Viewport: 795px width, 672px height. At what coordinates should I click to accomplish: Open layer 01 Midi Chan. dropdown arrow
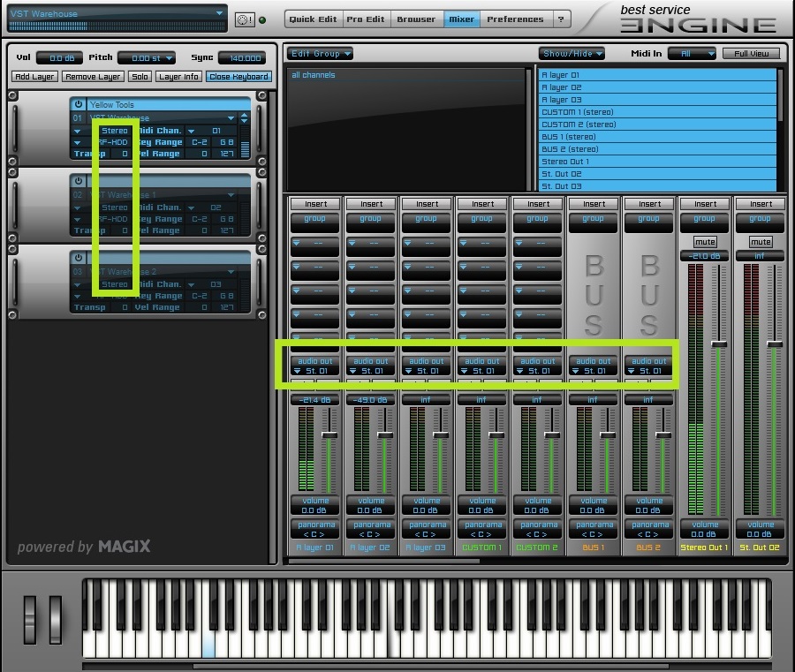point(191,131)
